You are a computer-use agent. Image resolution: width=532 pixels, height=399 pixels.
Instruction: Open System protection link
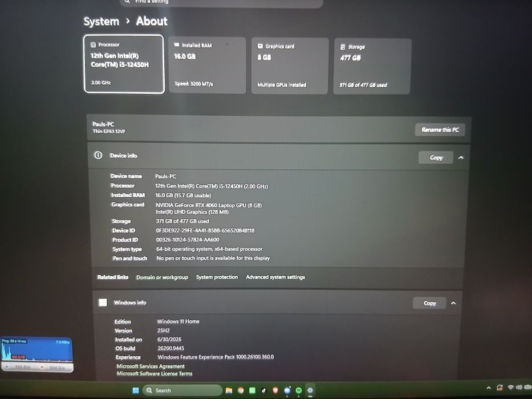click(217, 277)
